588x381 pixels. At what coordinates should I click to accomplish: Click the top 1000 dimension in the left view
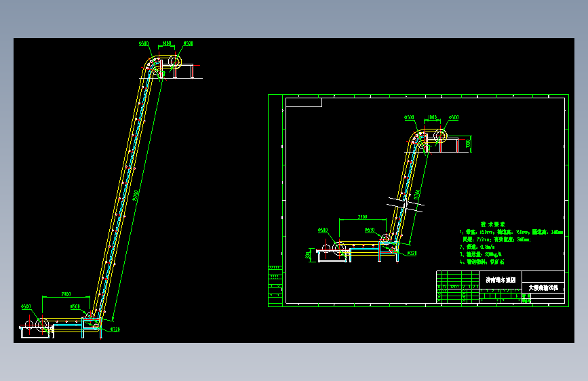(167, 43)
